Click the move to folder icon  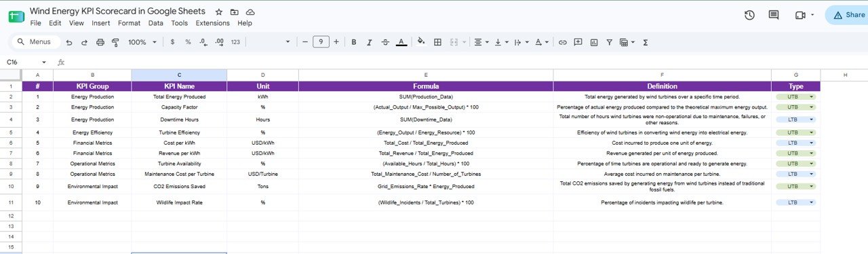coord(235,12)
